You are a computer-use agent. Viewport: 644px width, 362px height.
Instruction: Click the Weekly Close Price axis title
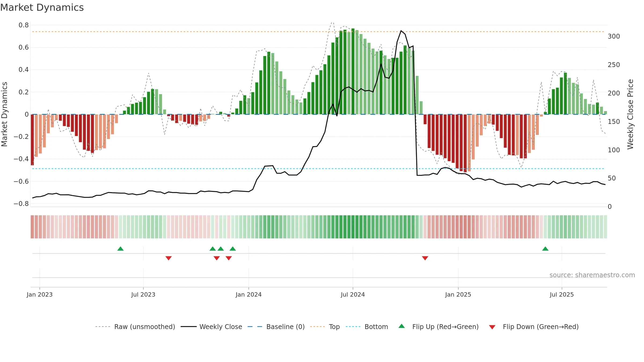click(x=630, y=114)
